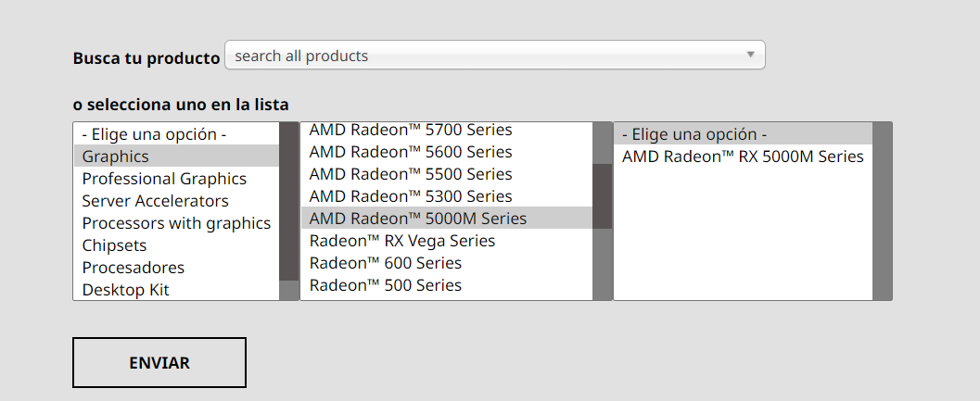The width and height of the screenshot is (980, 401).
Task: Pick Radeon 600 Series
Action: pos(385,263)
